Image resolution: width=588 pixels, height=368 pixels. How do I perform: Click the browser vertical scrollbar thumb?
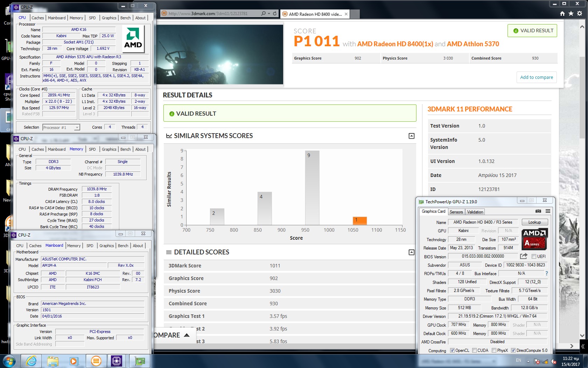(582, 98)
